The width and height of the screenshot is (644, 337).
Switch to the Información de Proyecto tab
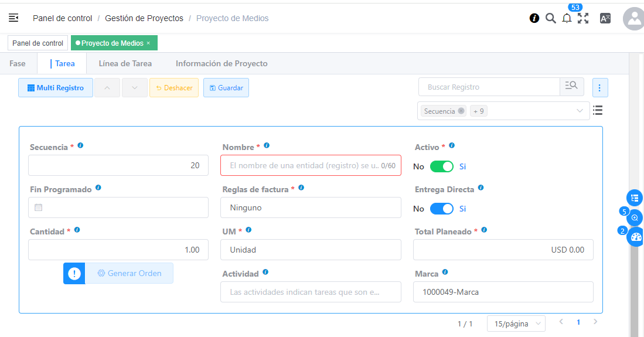(x=222, y=63)
